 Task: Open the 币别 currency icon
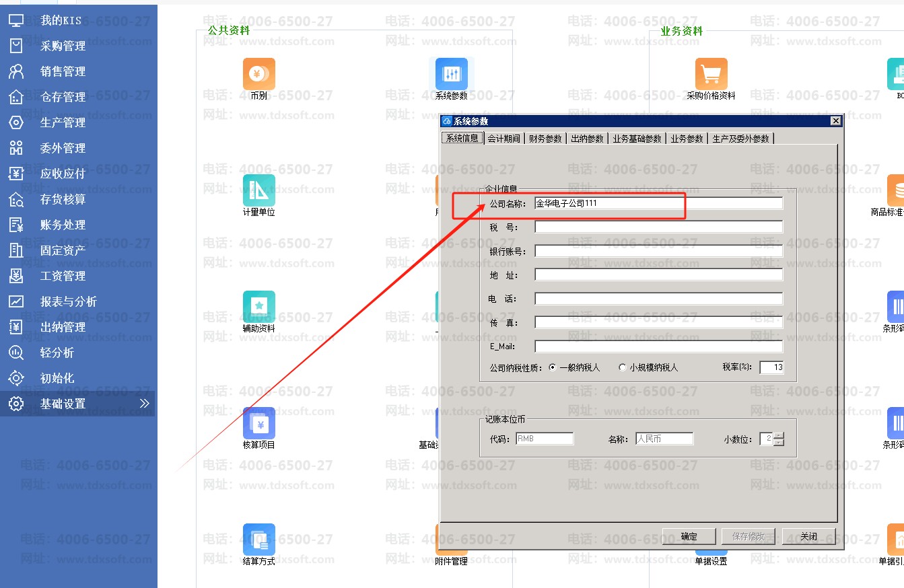point(259,74)
